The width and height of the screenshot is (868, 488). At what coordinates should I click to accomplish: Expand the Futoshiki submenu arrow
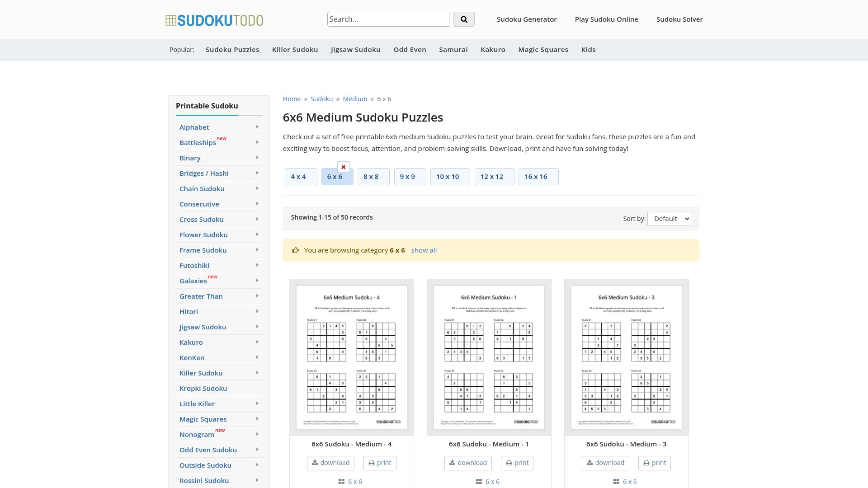pyautogui.click(x=257, y=265)
